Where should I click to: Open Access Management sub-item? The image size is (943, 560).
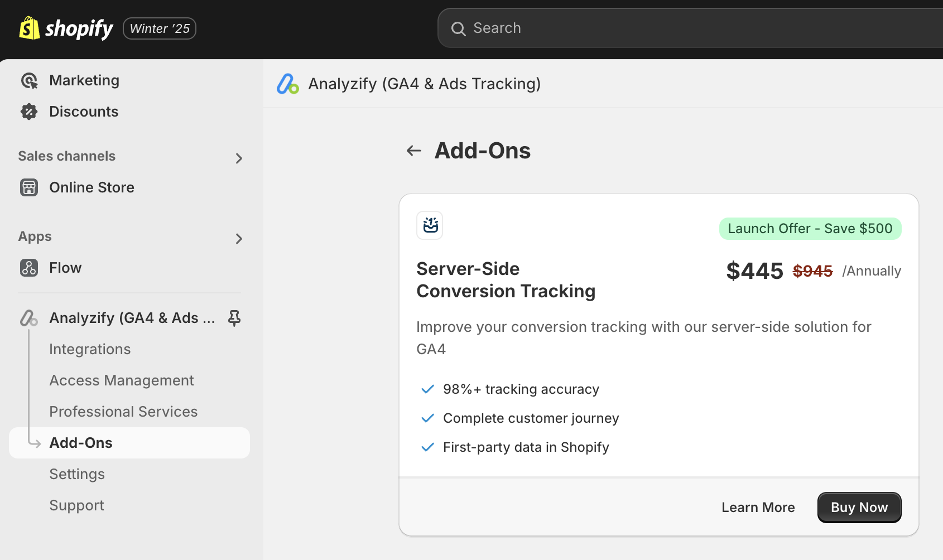[122, 380]
